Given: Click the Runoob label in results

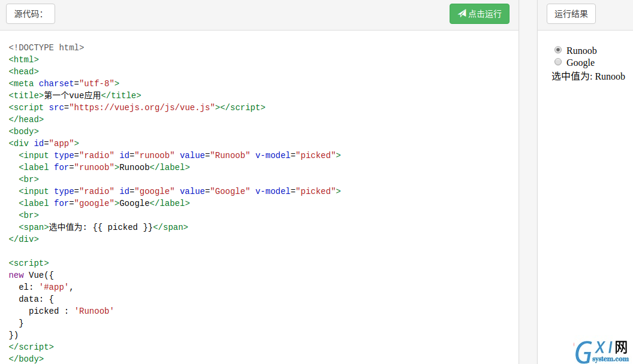Looking at the screenshot, I should tap(581, 50).
